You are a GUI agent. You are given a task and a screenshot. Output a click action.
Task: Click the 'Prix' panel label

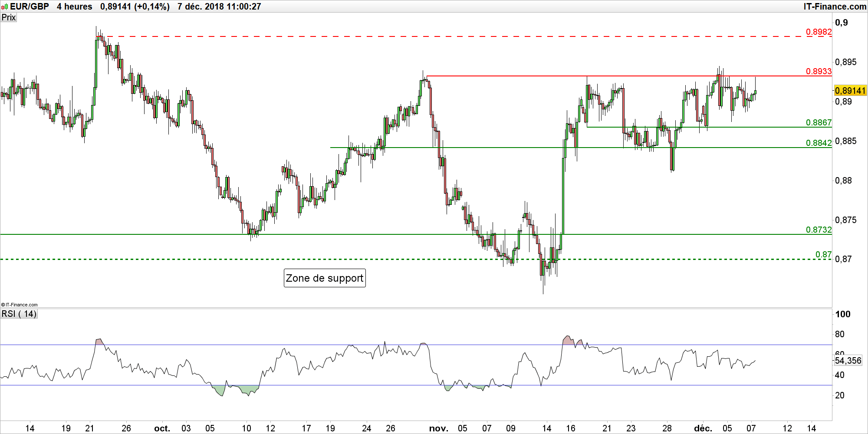click(9, 17)
